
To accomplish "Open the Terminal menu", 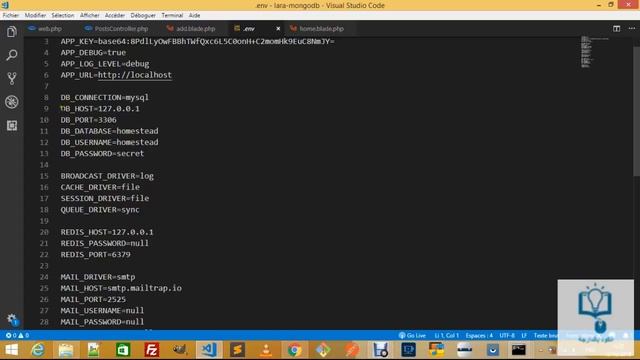I will tap(172, 15).
